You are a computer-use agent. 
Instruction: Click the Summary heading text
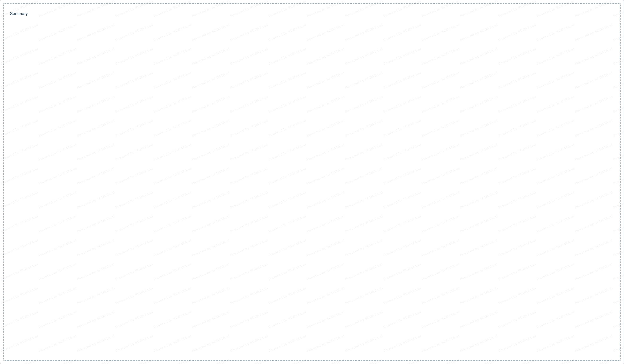coord(19,14)
